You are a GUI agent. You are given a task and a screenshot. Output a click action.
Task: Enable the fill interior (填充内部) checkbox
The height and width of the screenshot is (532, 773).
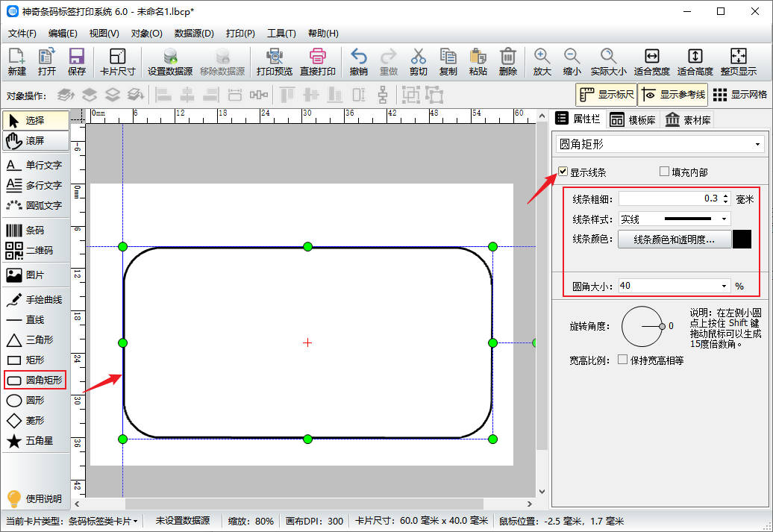pos(664,172)
